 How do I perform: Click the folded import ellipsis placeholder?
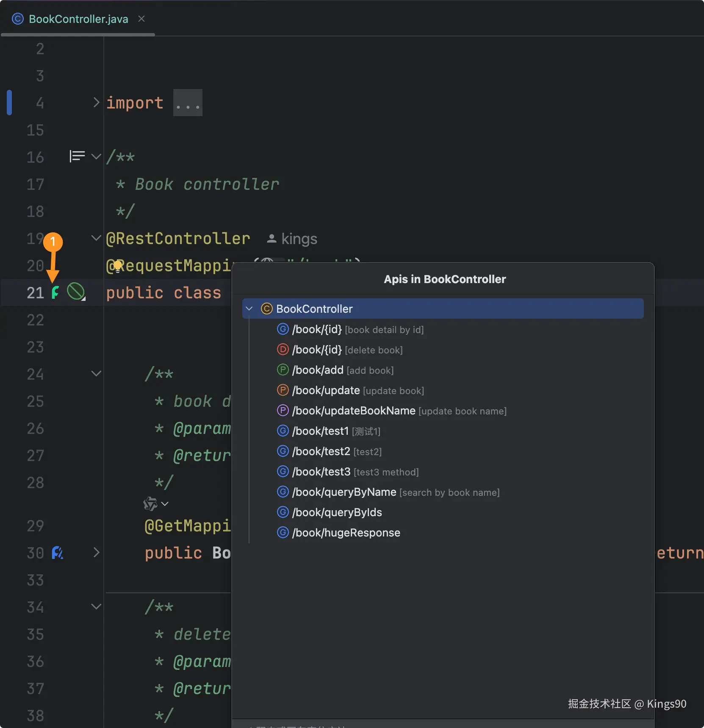coord(188,103)
